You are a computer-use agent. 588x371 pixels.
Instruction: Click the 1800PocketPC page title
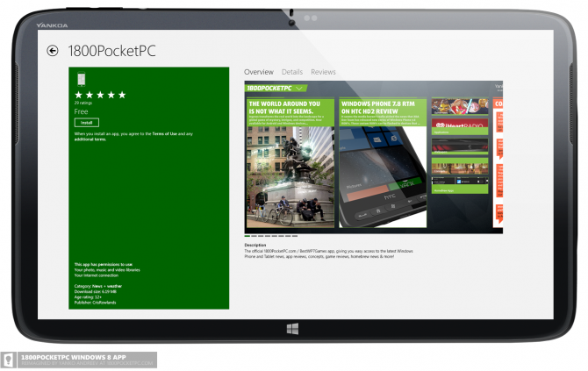coord(111,51)
